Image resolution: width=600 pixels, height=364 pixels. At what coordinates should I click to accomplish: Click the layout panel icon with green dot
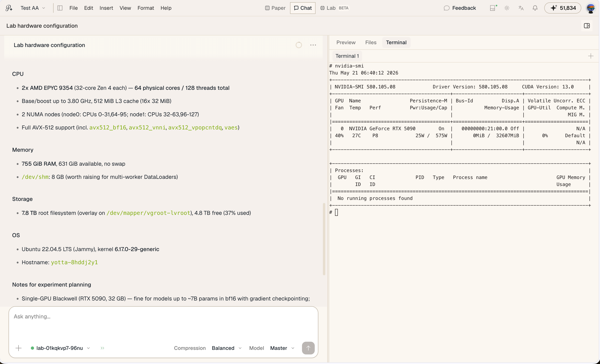493,8
